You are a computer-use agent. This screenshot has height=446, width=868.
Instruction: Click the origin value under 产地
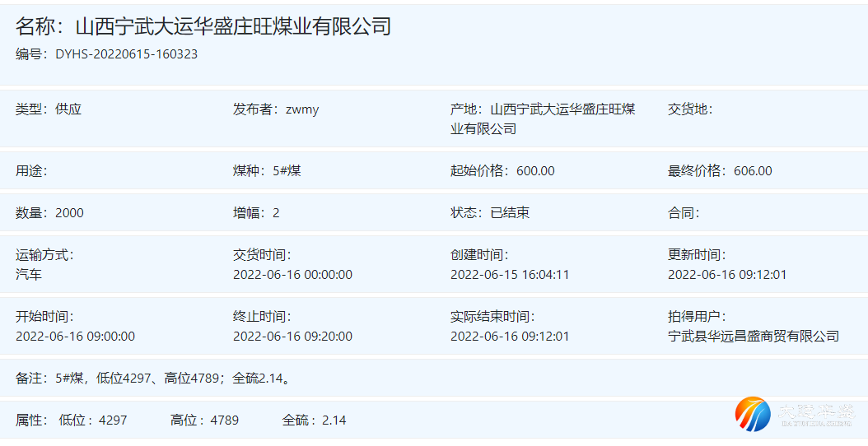click(562, 109)
